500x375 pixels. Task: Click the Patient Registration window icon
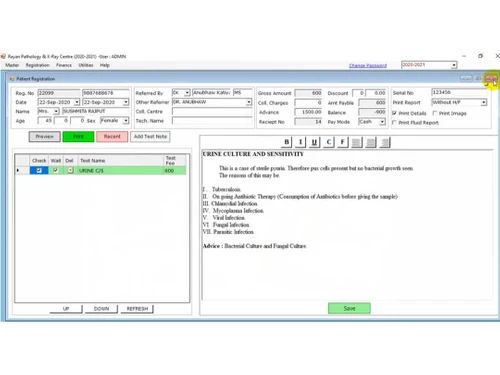(x=12, y=79)
